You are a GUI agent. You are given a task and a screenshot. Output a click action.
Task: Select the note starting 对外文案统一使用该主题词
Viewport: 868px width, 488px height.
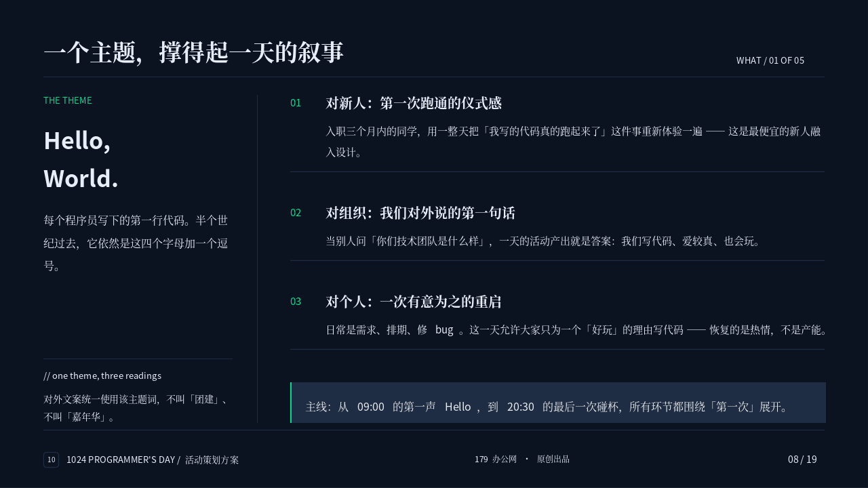pos(136,408)
